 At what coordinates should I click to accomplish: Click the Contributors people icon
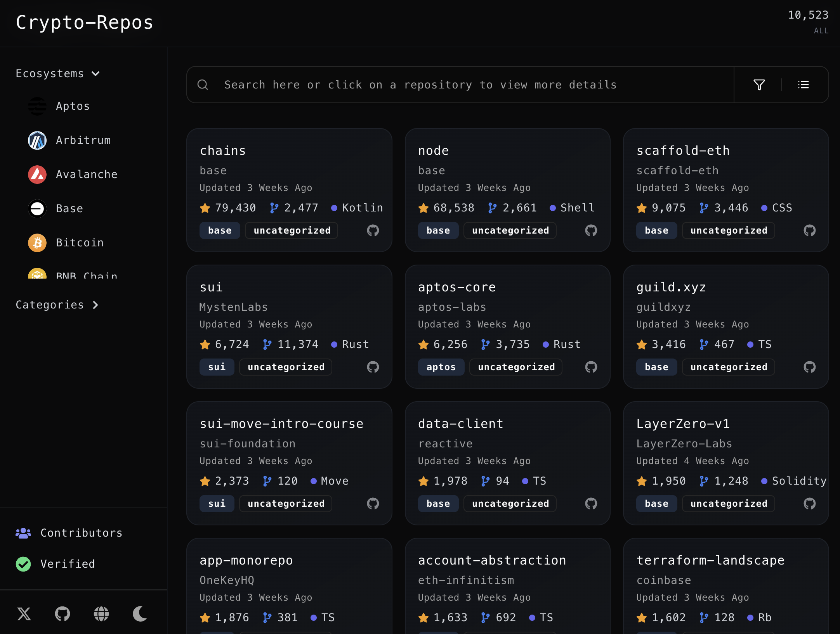[23, 533]
